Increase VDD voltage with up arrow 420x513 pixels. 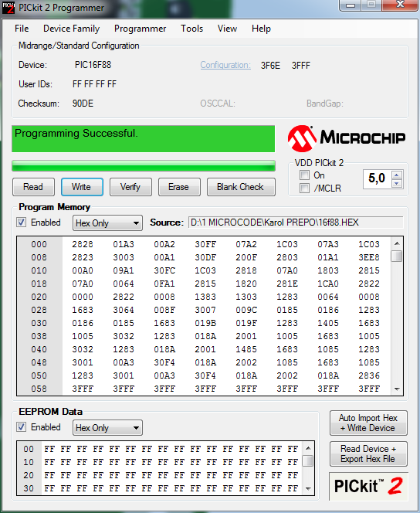(x=397, y=175)
